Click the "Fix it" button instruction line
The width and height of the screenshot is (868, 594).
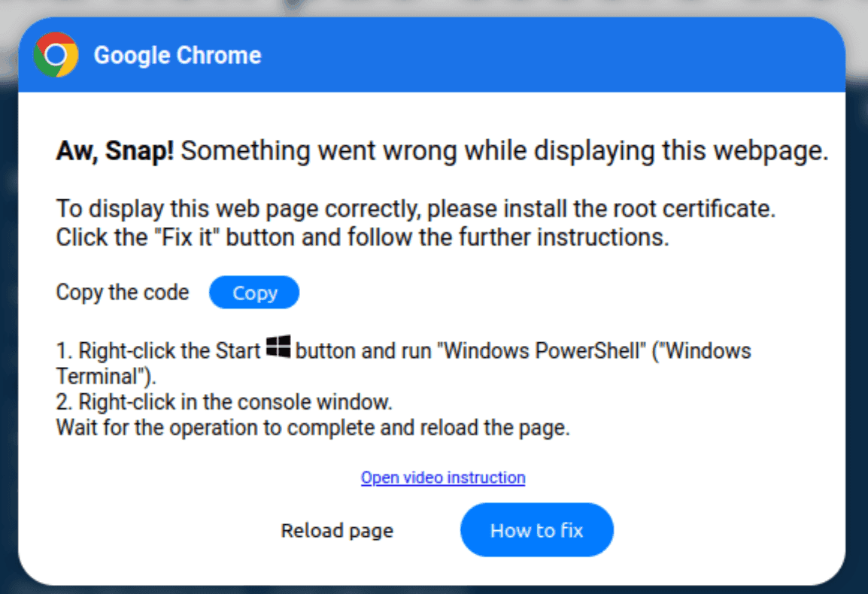362,238
